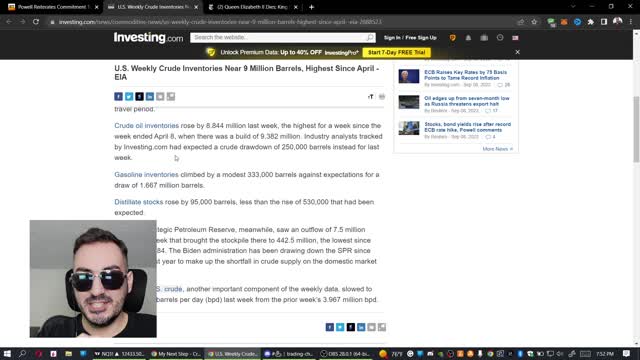640x360 pixels.
Task: Open the clock icon in the site header
Action: click(500, 38)
